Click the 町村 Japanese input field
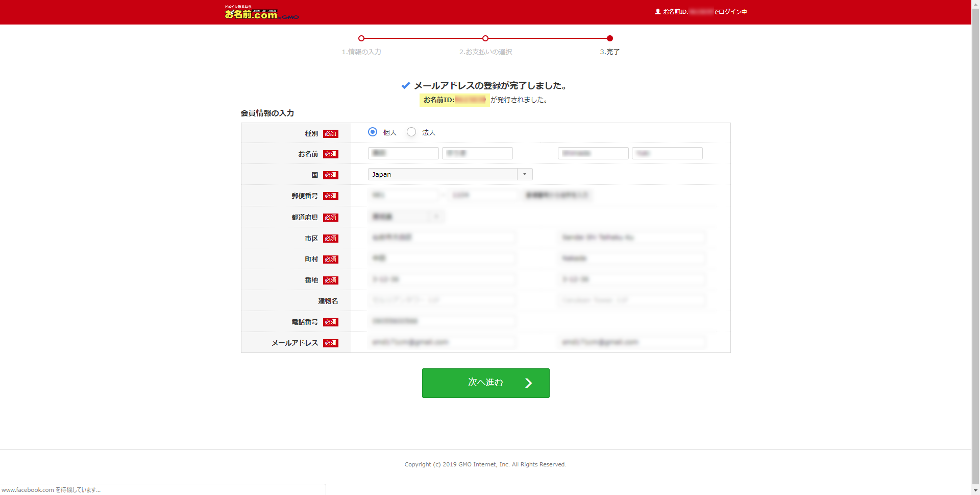 442,258
